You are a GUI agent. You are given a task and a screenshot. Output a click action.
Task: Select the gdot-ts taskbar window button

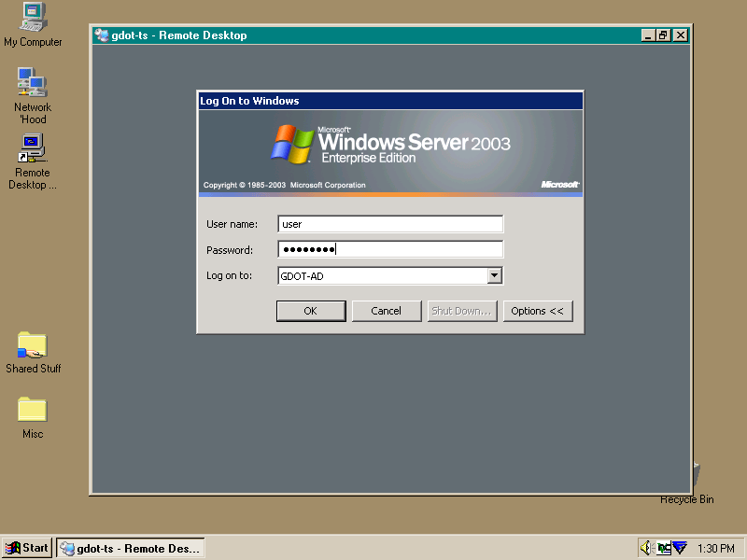[x=131, y=548]
